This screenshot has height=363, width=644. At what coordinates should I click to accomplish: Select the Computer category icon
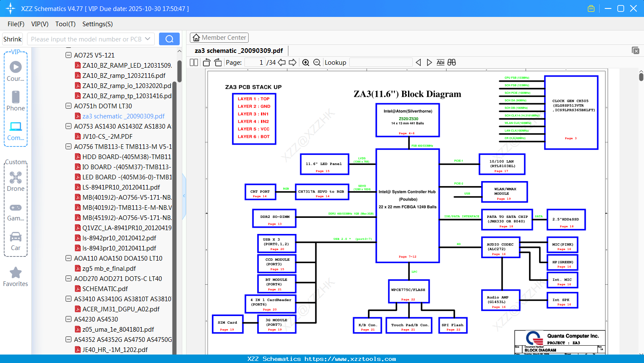click(x=16, y=131)
